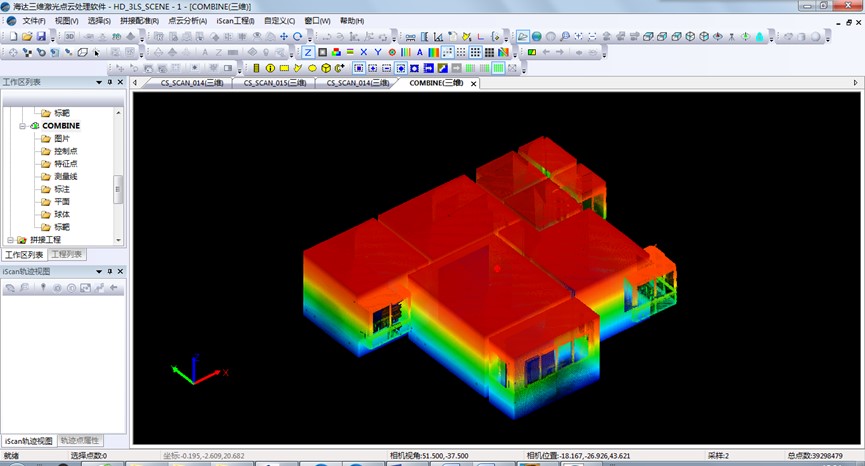Image resolution: width=865 pixels, height=466 pixels.
Task: Open the 工作区列表 panel dropdown arrow
Action: coord(99,83)
